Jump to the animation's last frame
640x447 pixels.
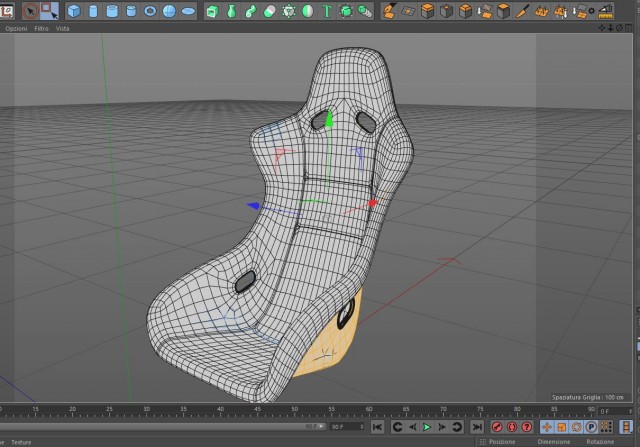[x=477, y=427]
